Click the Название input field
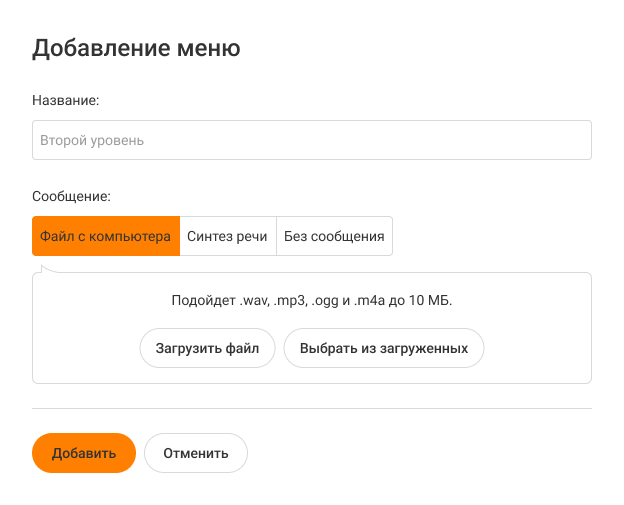Image resolution: width=624 pixels, height=505 pixels. pos(312,141)
